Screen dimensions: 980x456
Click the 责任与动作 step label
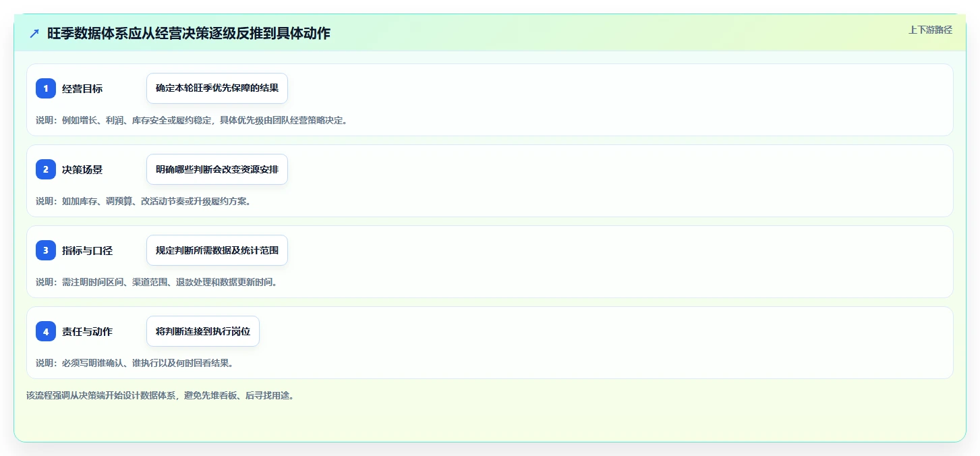[x=87, y=331]
